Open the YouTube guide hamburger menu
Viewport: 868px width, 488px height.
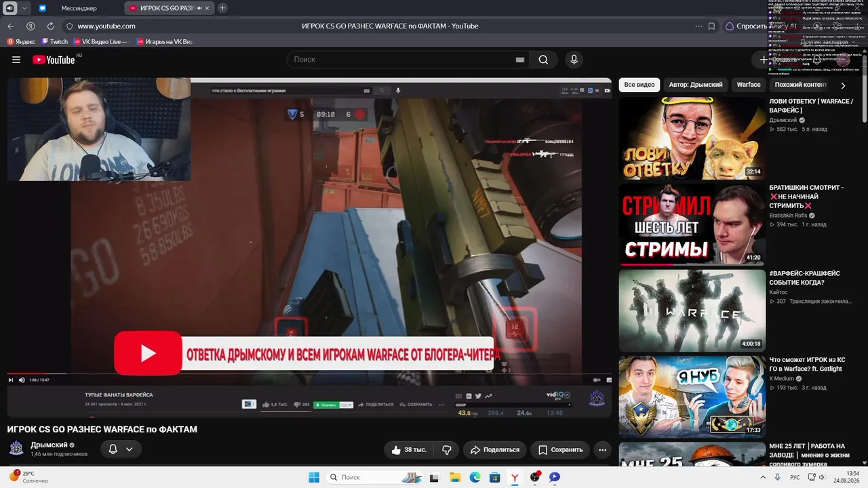point(16,60)
